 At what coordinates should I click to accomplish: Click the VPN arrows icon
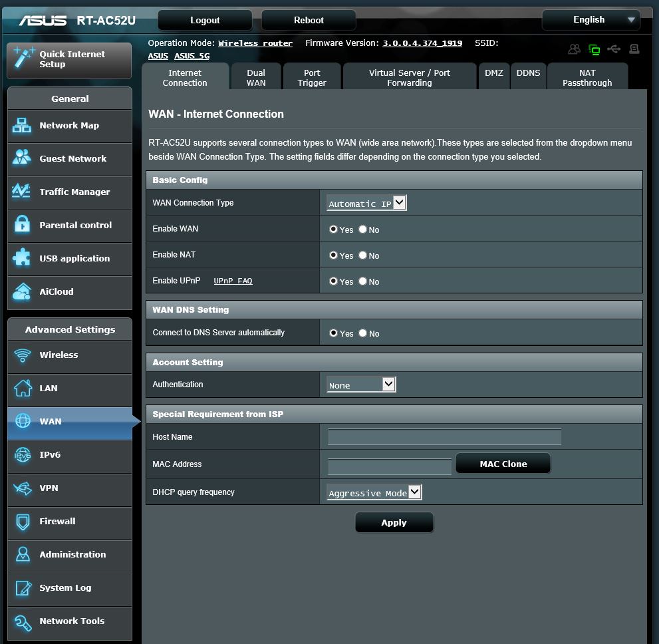tap(23, 488)
